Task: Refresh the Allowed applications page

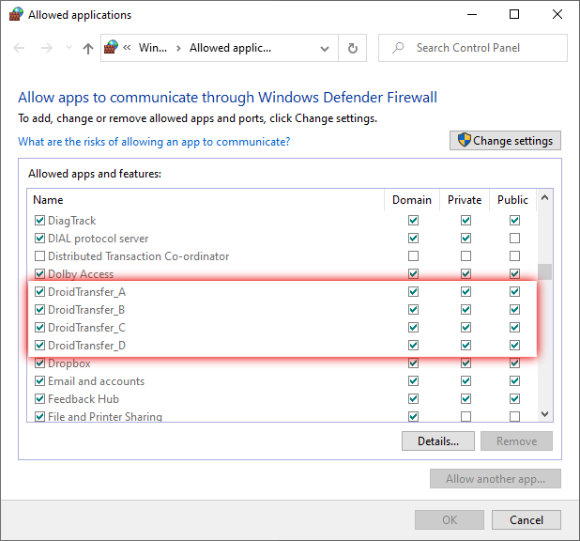Action: point(353,48)
